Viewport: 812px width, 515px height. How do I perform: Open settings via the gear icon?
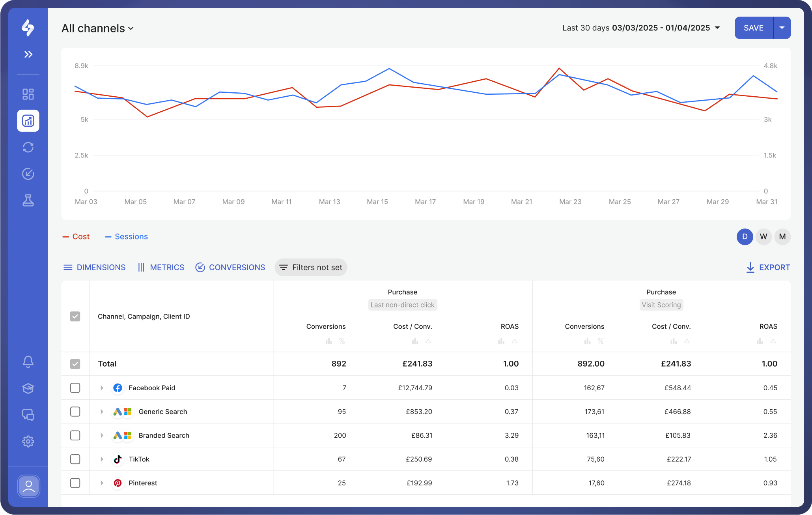[x=28, y=441]
